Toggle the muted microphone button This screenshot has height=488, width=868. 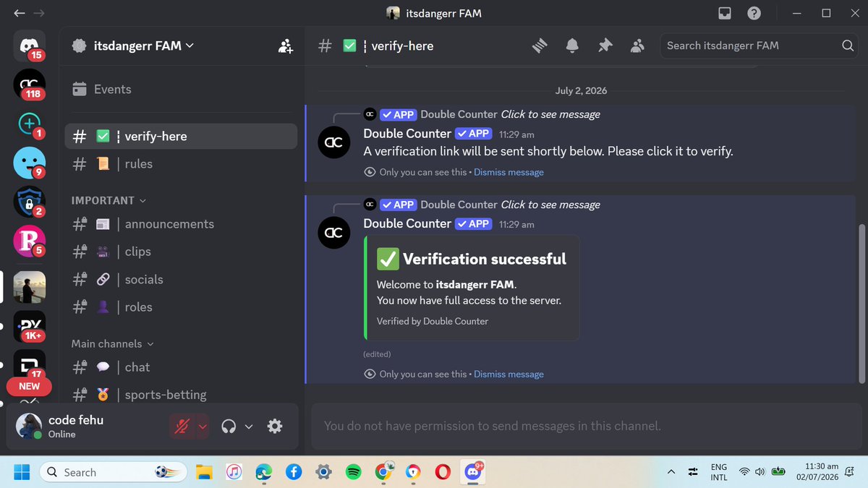coord(183,427)
